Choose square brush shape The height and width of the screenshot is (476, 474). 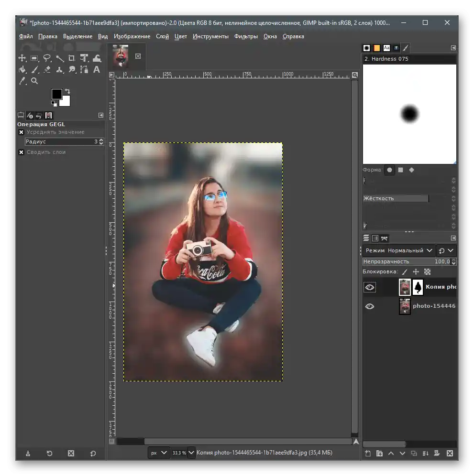pyautogui.click(x=401, y=170)
